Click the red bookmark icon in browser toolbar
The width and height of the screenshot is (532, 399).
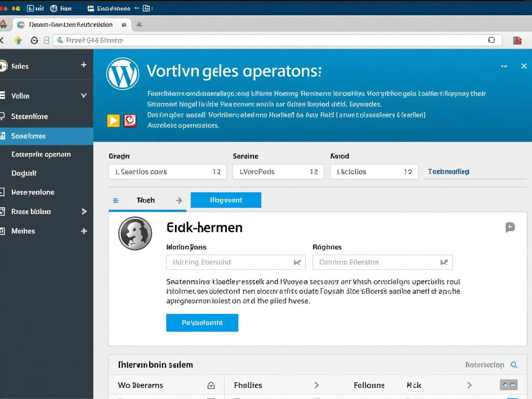(x=517, y=40)
